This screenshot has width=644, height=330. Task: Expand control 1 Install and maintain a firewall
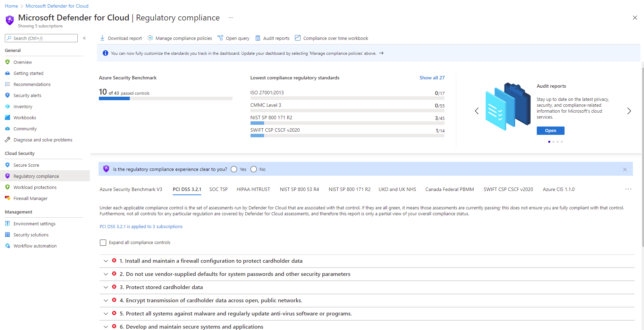[x=106, y=261]
